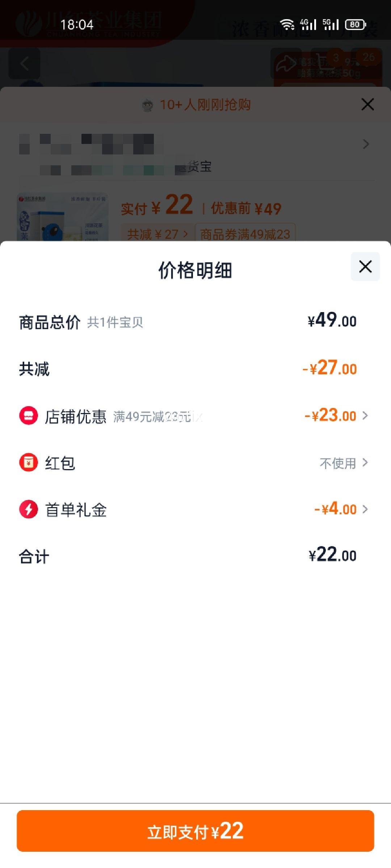Tap the share arrow icon
Image resolution: width=391 pixels, height=868 pixels.
point(286,64)
